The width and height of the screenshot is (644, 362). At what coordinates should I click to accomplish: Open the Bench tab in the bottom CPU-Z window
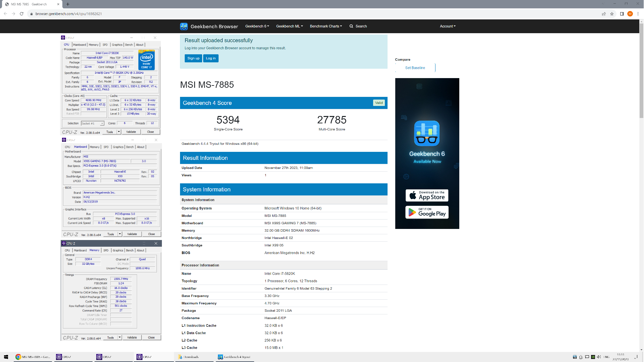pos(130,250)
